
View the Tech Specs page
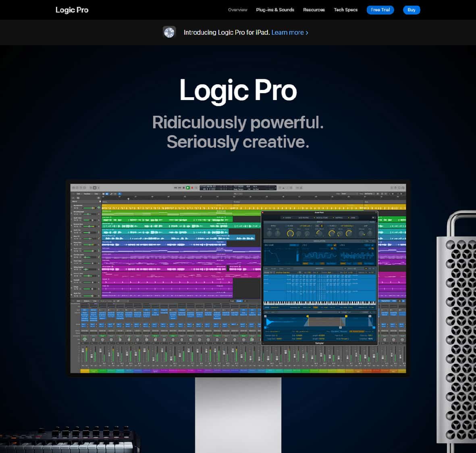click(x=345, y=10)
